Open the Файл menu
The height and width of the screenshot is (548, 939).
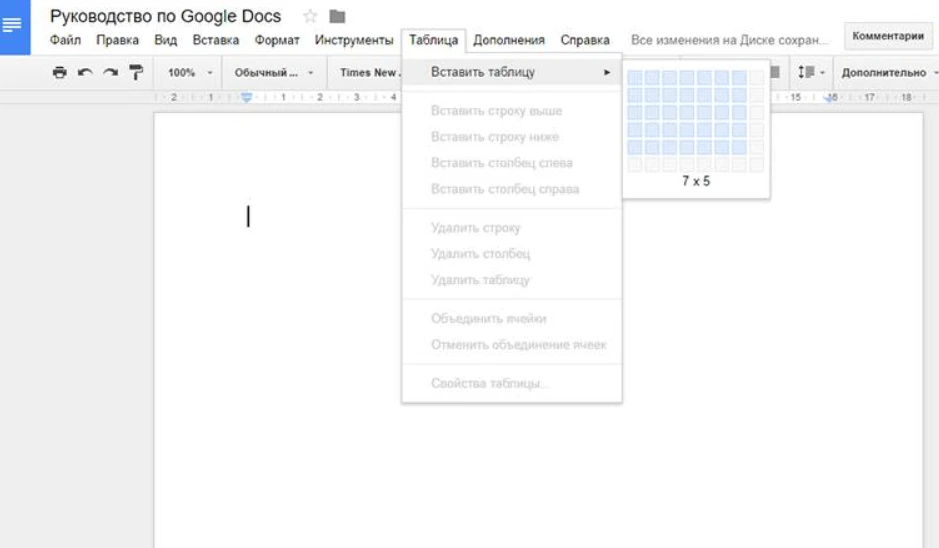65,40
